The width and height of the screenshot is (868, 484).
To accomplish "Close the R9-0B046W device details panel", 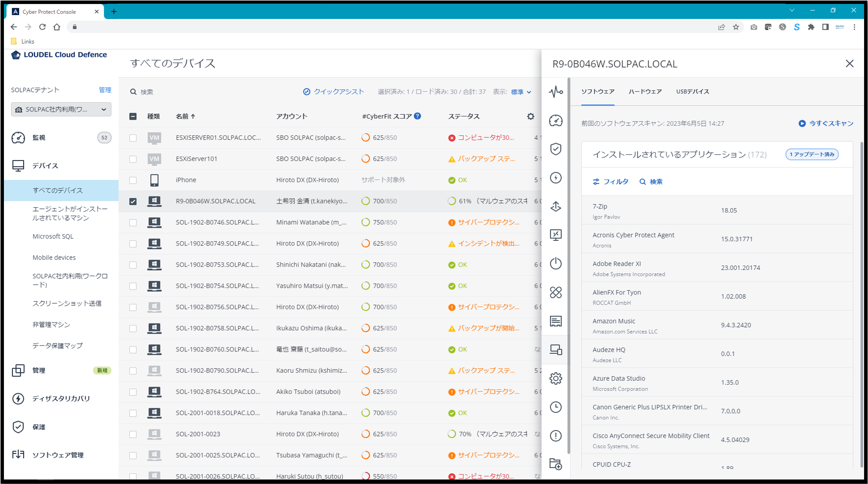I will coord(850,63).
